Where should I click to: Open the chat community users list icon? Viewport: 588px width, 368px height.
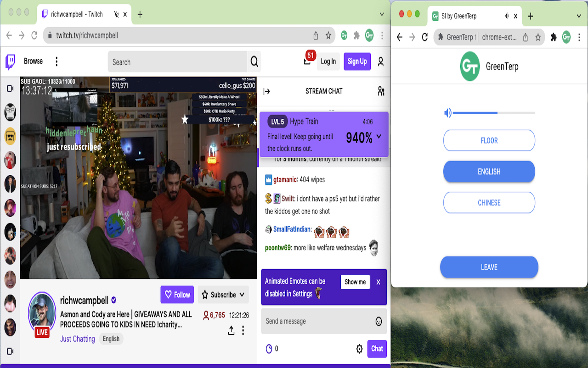381,91
